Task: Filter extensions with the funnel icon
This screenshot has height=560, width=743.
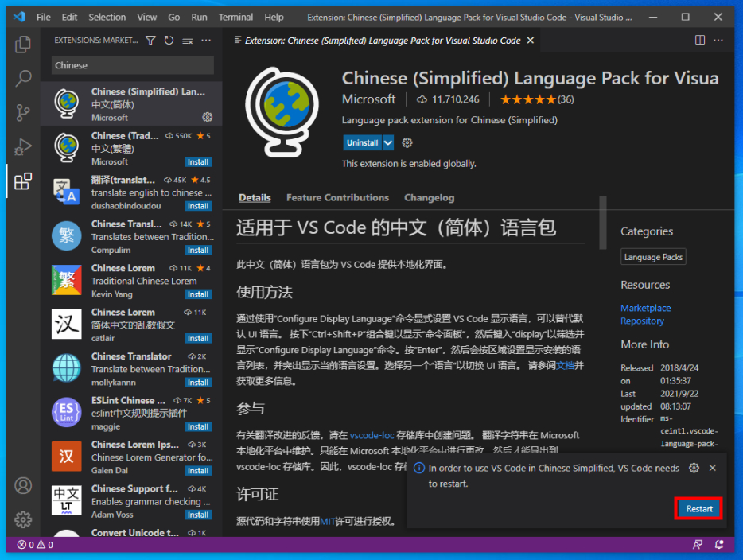Action: tap(150, 41)
